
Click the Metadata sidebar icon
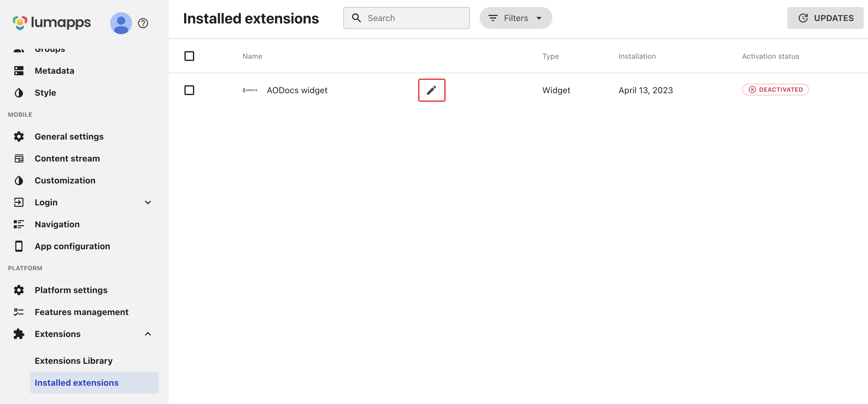coord(19,71)
